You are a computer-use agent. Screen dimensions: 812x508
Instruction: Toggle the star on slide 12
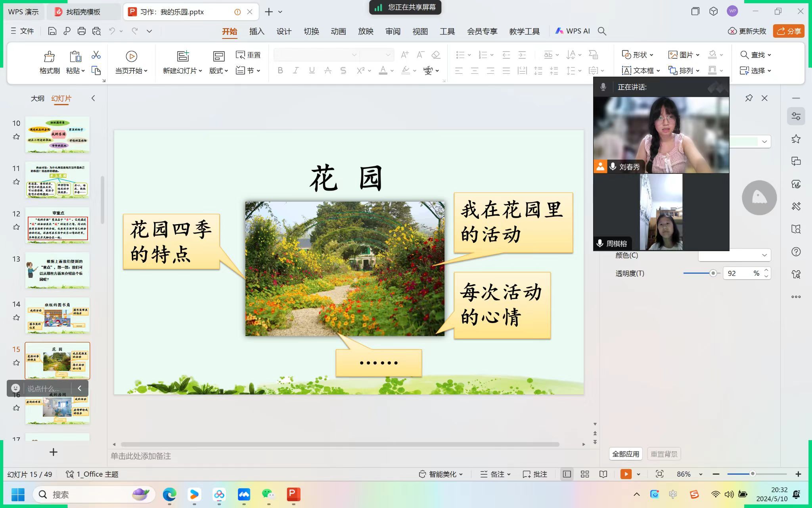click(16, 227)
